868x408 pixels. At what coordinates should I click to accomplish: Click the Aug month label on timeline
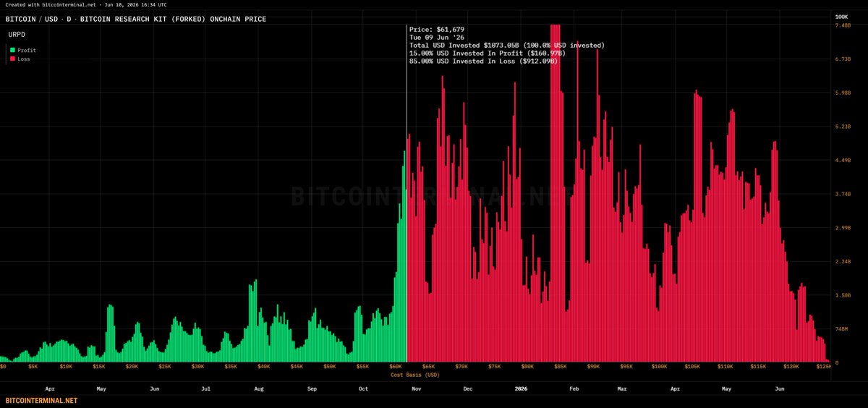259,388
